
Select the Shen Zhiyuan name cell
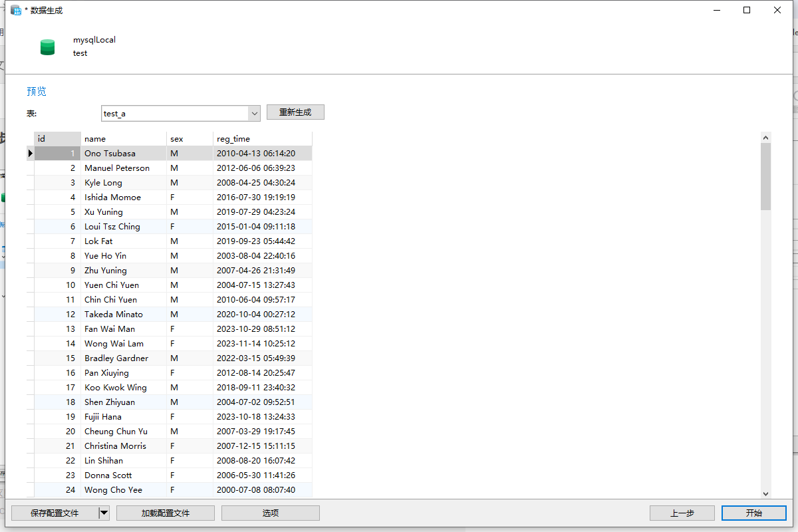click(x=124, y=402)
